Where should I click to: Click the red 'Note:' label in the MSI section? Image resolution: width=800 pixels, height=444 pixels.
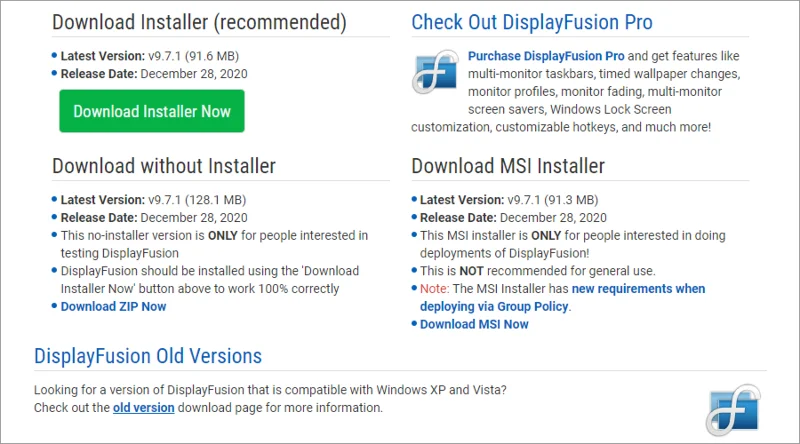pos(434,288)
